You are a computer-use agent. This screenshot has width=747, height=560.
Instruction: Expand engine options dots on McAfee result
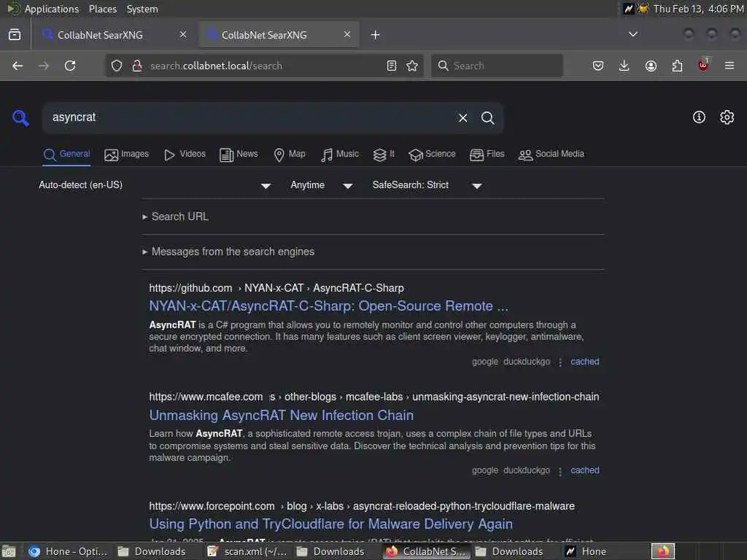tap(560, 471)
